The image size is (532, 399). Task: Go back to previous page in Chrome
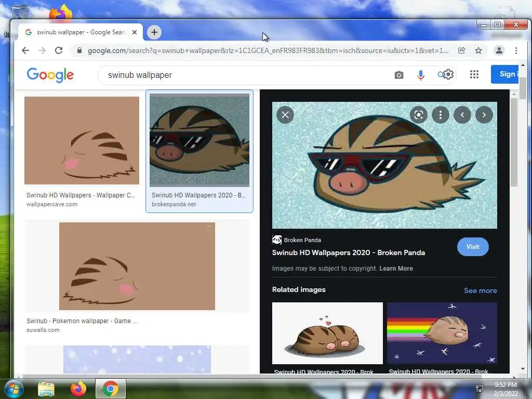click(25, 50)
